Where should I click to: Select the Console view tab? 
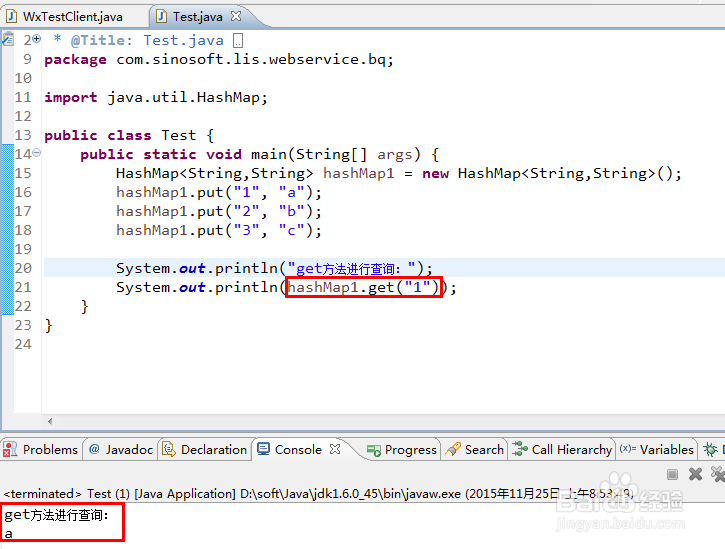(298, 449)
